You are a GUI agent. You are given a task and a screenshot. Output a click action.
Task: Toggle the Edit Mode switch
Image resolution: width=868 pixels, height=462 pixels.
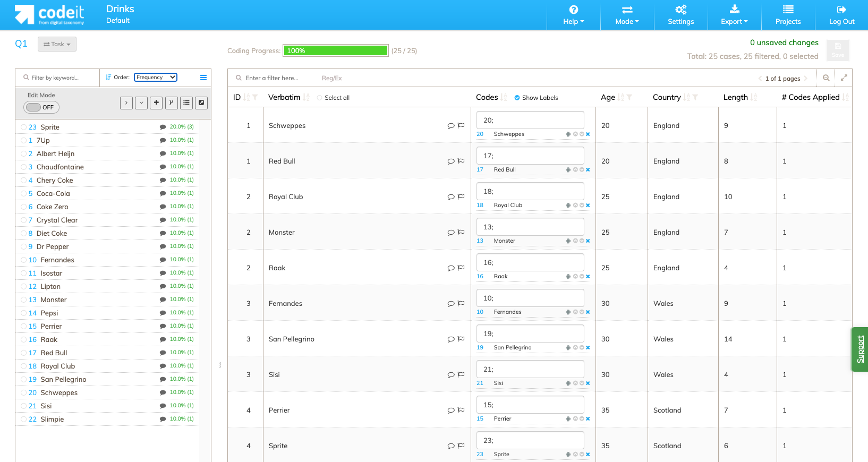coord(41,107)
